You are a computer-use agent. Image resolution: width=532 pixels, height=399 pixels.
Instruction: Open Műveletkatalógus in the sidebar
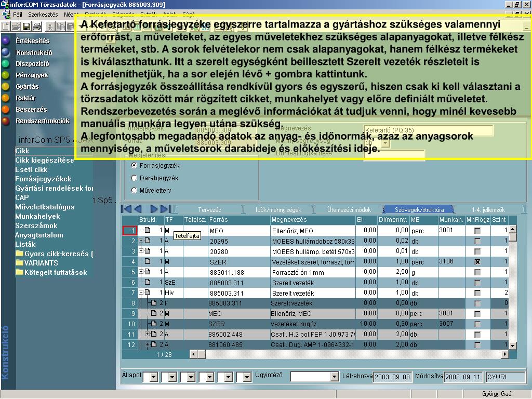[x=45, y=207]
